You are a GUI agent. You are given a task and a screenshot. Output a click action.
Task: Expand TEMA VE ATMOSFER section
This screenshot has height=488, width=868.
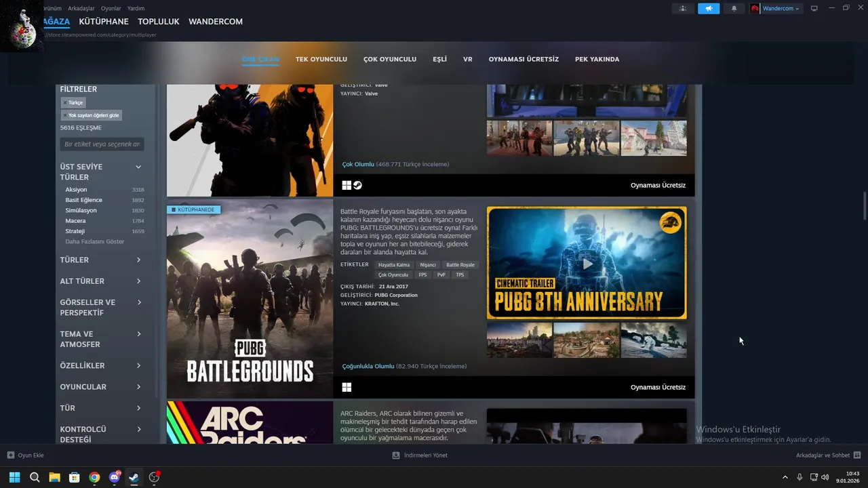click(101, 339)
